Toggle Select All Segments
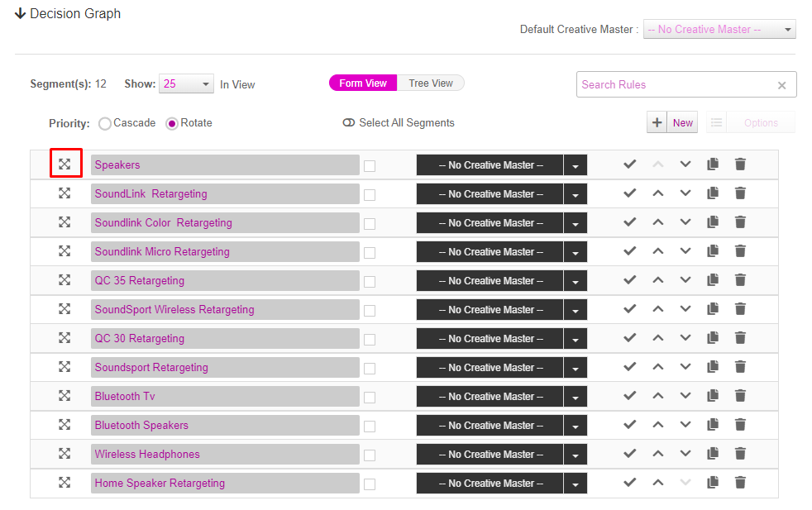Screen dimensions: 812x510 click(348, 122)
